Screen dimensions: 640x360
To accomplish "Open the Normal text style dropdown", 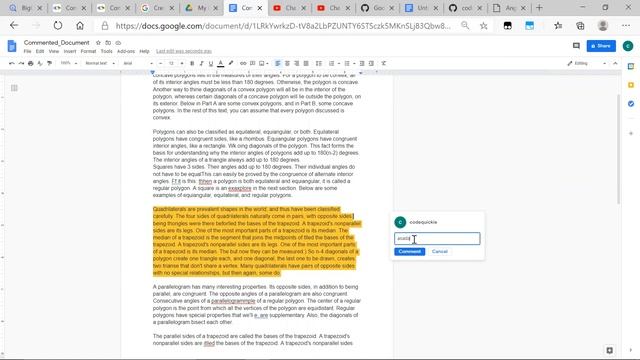I will [100, 63].
